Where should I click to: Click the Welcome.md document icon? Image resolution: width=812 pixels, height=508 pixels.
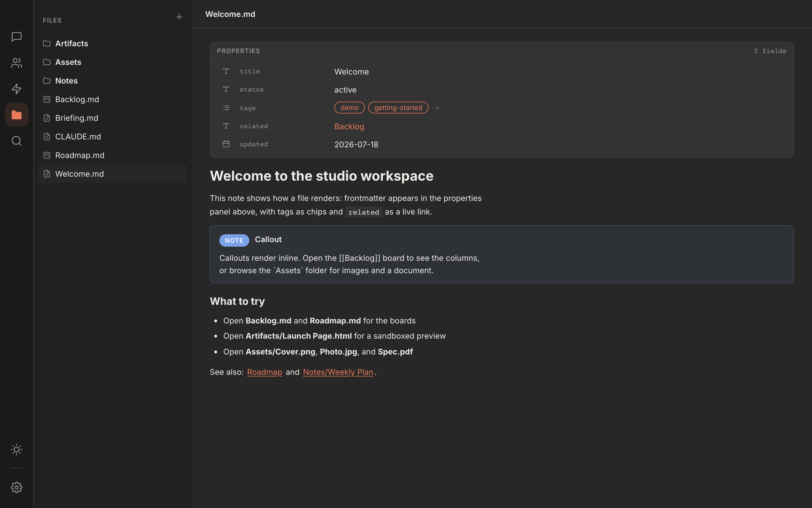[47, 174]
